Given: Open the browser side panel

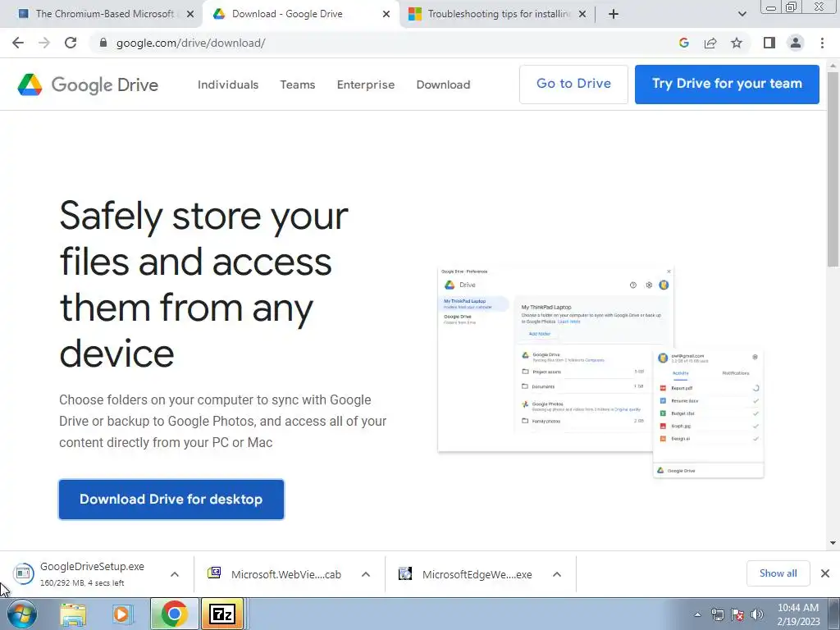Looking at the screenshot, I should click(x=769, y=43).
